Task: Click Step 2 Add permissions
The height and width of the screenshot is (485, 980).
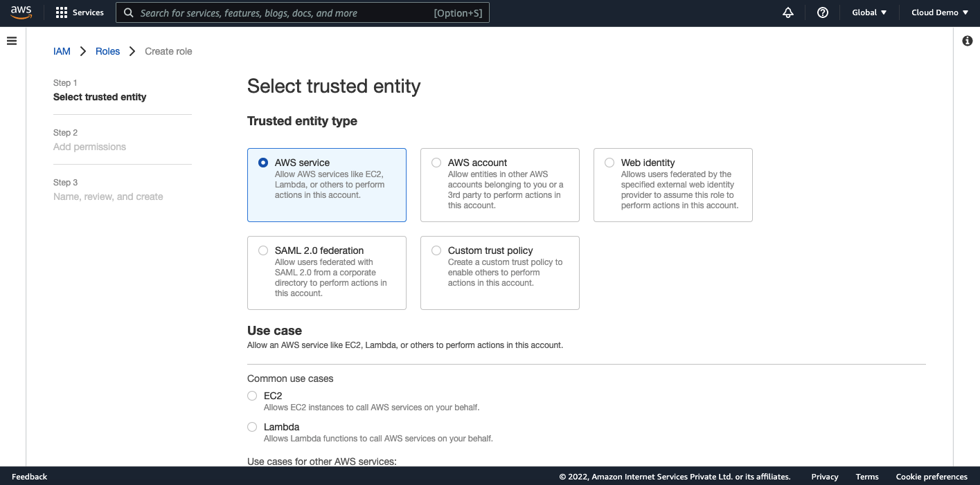Action: 89,140
